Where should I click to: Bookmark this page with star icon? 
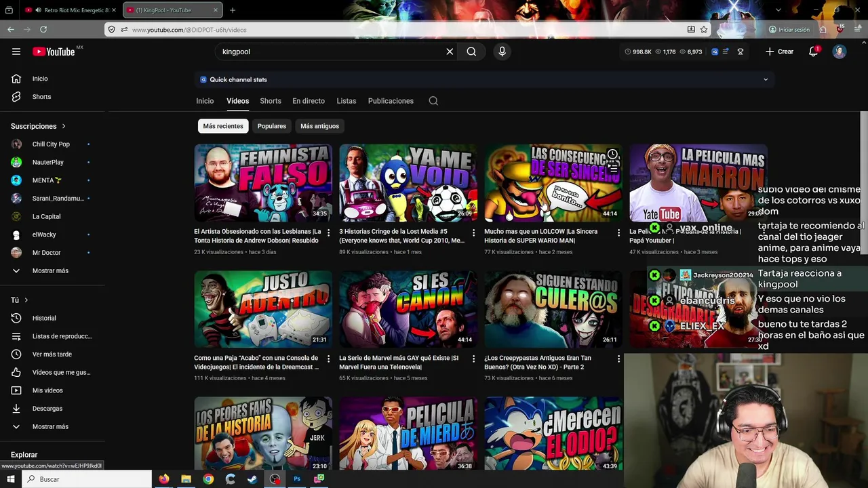704,29
